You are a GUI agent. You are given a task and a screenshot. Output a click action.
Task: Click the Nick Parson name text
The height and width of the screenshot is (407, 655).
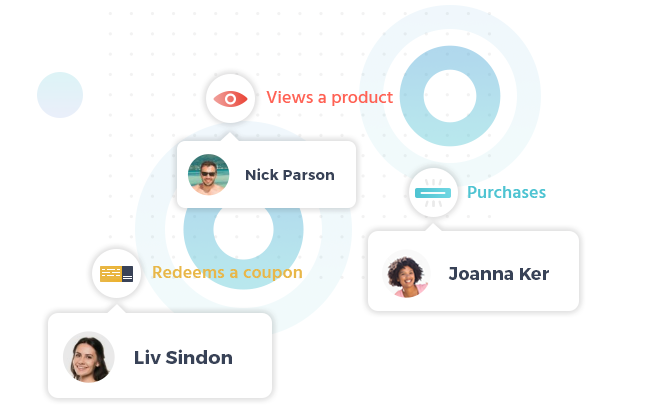tap(289, 175)
